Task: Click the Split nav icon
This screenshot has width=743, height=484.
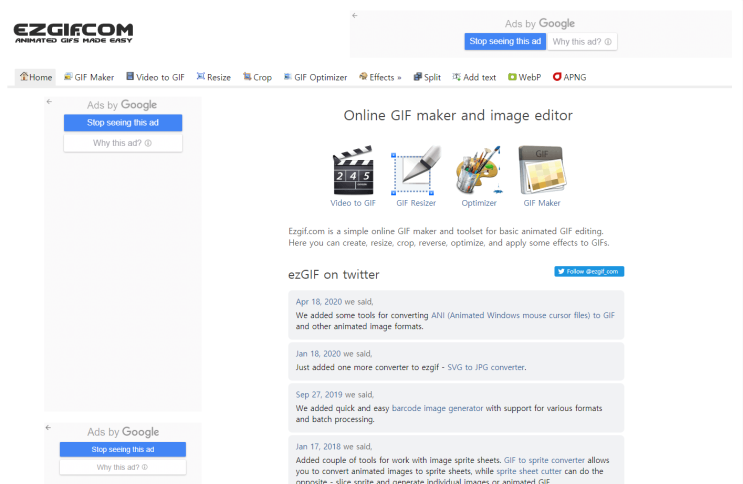Action: 417,77
